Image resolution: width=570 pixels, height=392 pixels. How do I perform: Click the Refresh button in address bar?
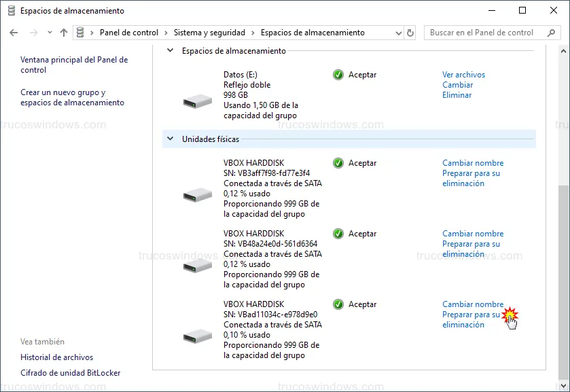[x=410, y=33]
